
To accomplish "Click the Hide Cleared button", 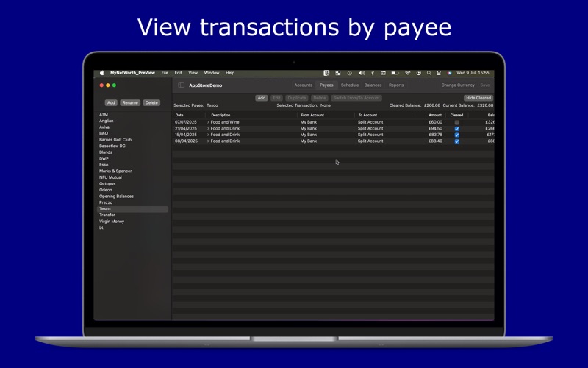I will [x=478, y=98].
